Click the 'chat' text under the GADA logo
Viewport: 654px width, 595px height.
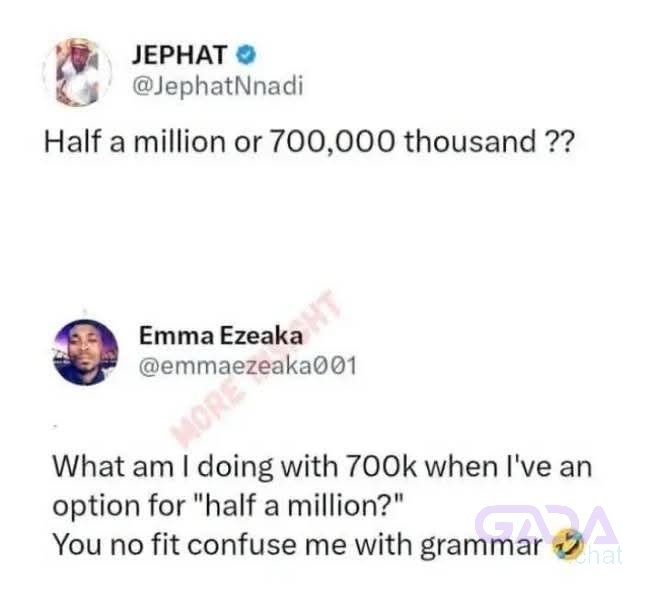(597, 555)
